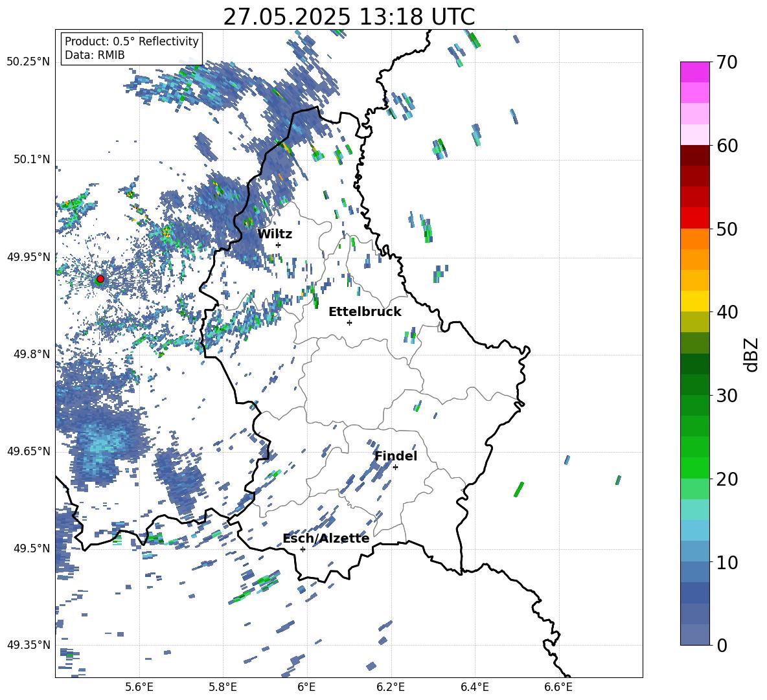Click the colorbar tick label 70
767x700 pixels.
click(727, 63)
